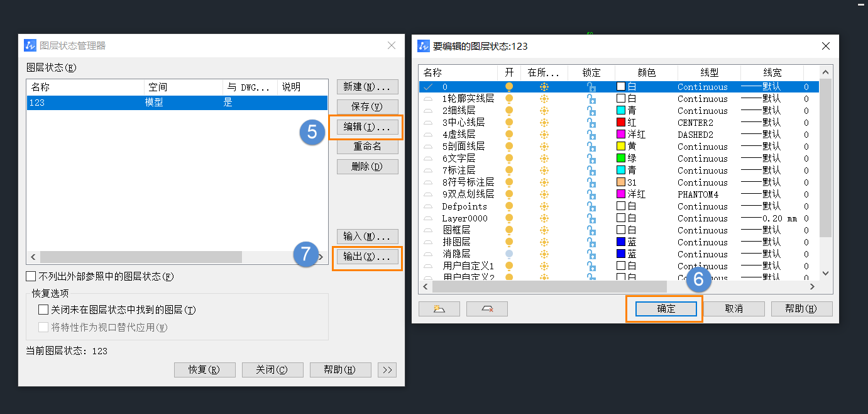The image size is (868, 414).
Task: Click the 线宽 column header
Action: click(772, 72)
